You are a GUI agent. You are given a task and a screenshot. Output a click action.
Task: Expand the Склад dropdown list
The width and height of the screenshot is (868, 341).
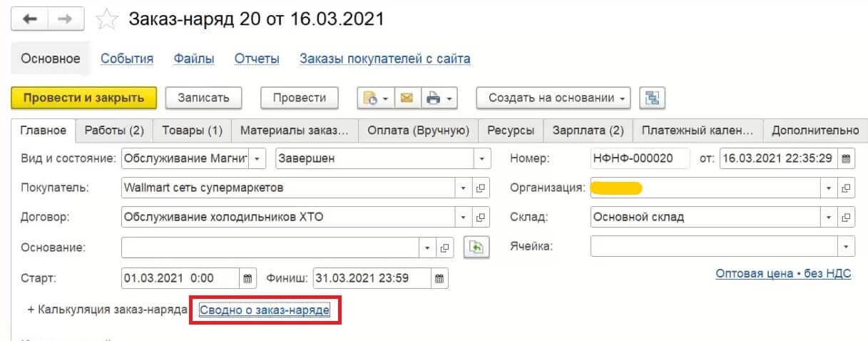coord(829,217)
